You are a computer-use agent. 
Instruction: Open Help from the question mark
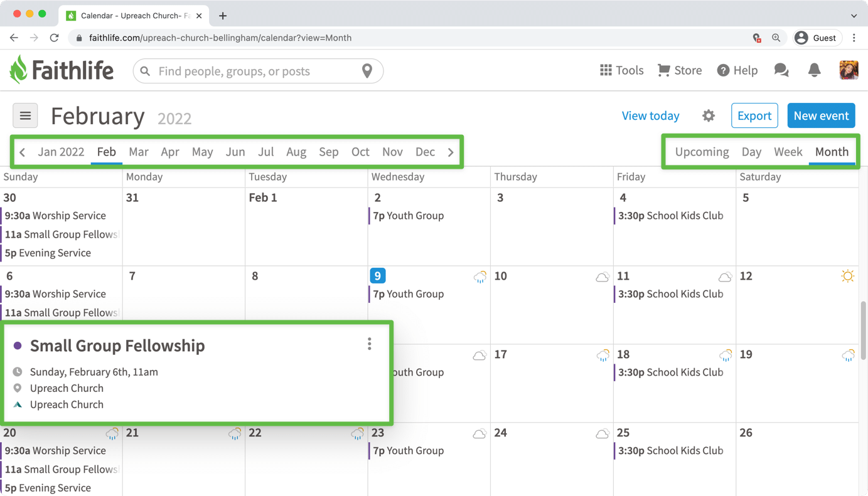[737, 70]
